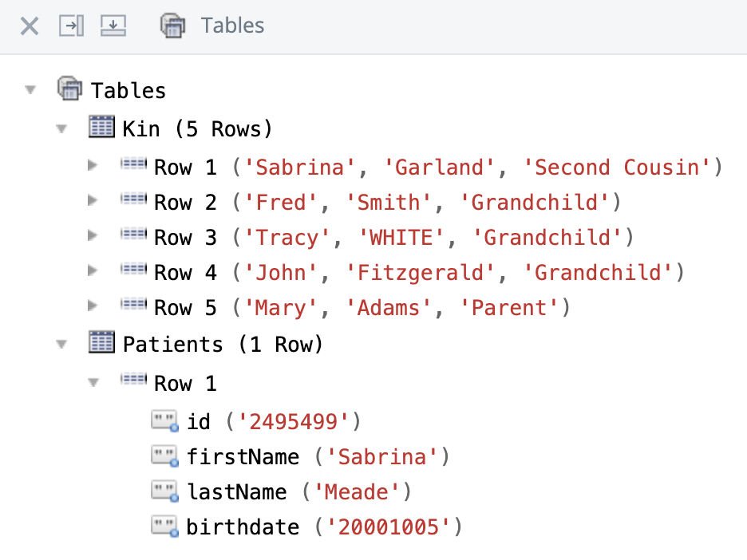Click the dock-to-right panel icon
The height and width of the screenshot is (560, 747).
point(72,26)
